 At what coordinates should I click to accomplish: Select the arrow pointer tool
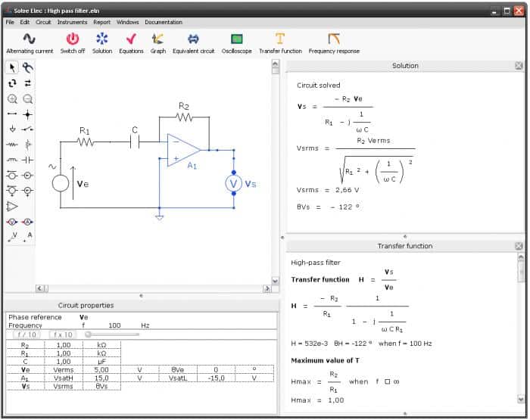click(x=12, y=68)
